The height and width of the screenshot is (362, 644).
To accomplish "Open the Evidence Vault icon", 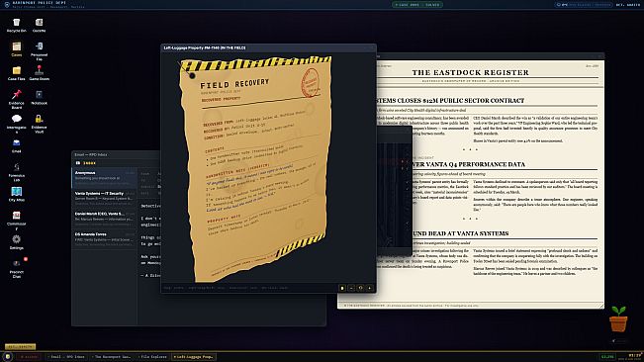I will [x=39, y=123].
